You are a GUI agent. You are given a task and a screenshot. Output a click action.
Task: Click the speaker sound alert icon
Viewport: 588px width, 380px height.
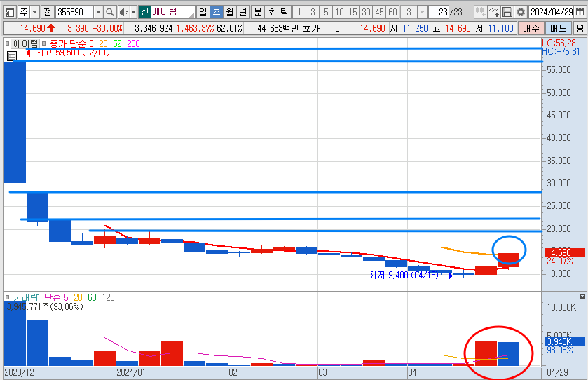[123, 13]
